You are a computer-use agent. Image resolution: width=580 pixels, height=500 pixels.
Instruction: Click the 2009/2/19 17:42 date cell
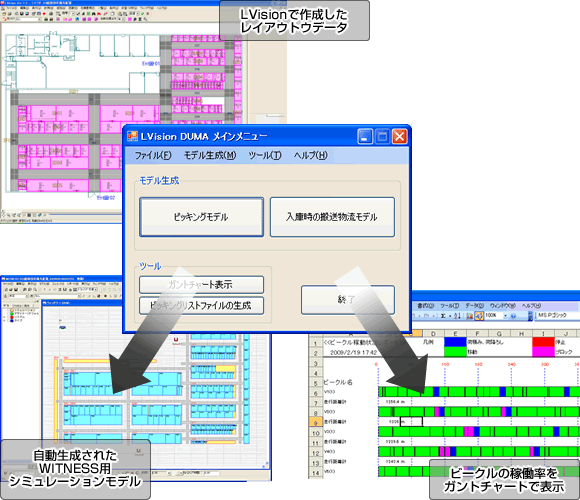click(353, 352)
